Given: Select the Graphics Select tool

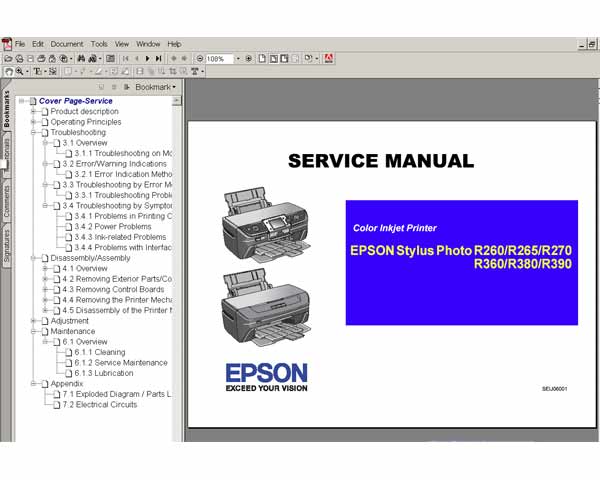Looking at the screenshot, I should [52, 71].
